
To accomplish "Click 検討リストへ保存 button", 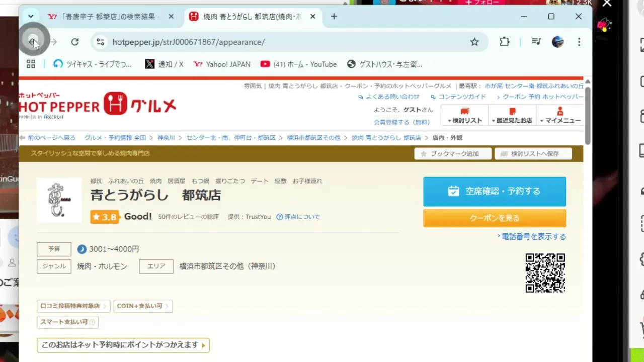I will coord(533,153).
